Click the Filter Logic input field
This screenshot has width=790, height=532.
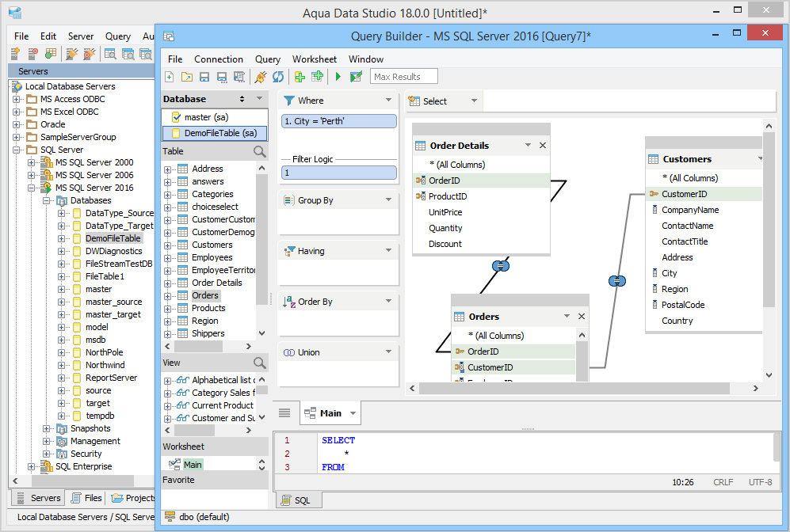point(339,173)
